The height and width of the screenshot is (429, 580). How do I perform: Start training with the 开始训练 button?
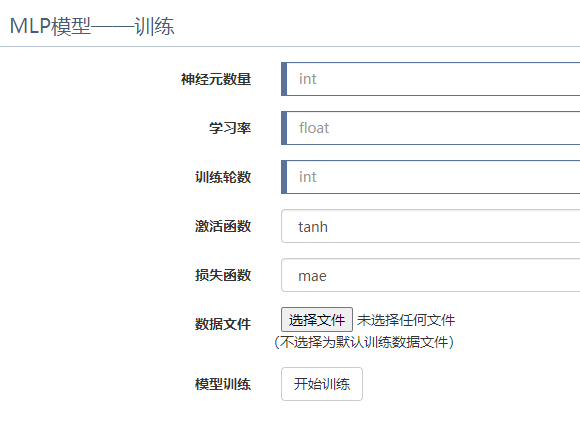322,384
